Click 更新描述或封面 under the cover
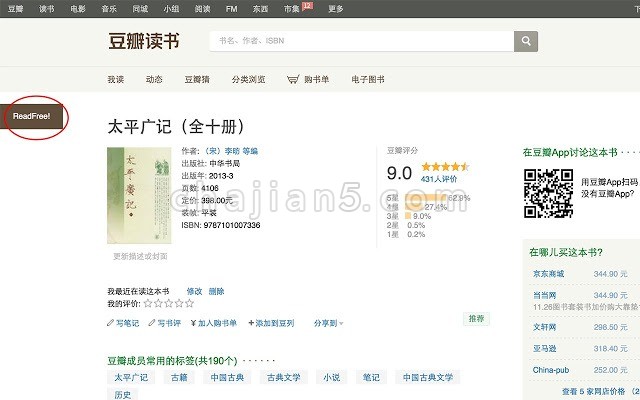Screen dimensions: 640x400 [x=140, y=256]
